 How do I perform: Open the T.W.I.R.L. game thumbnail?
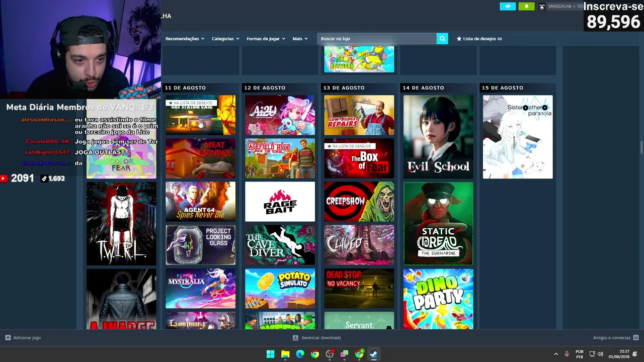tap(121, 223)
